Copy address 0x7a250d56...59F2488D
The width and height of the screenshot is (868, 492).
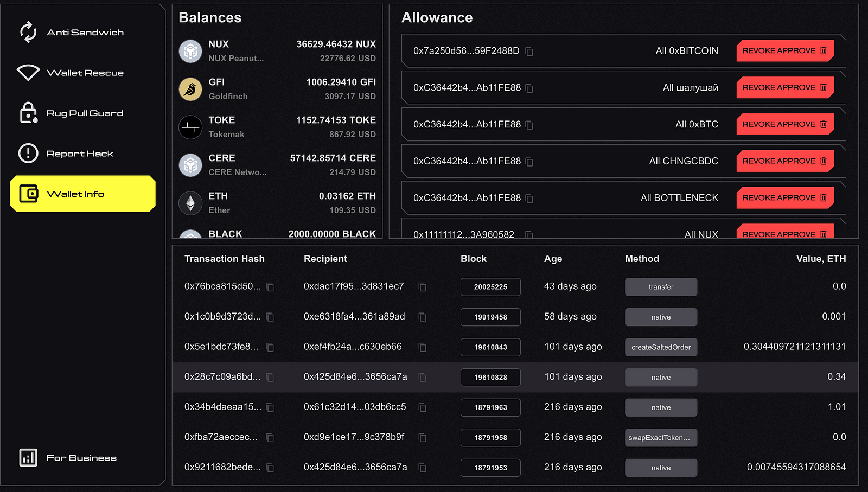point(529,52)
